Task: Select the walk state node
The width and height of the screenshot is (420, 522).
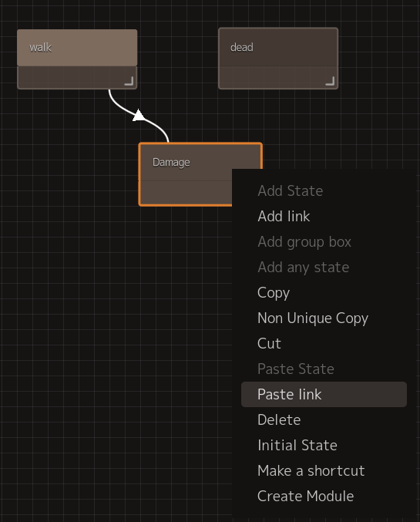Action: pyautogui.click(x=77, y=48)
